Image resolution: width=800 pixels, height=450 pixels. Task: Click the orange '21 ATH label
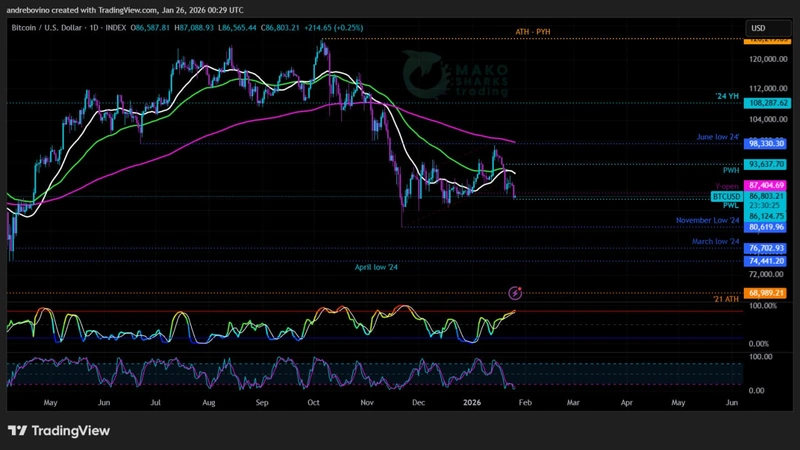(x=725, y=300)
